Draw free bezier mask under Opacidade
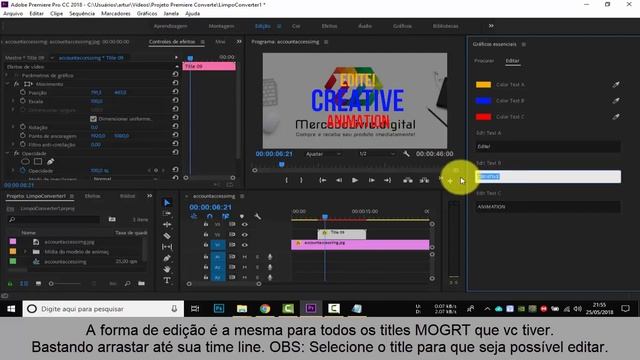This screenshot has width=640, height=360. pyautogui.click(x=51, y=162)
